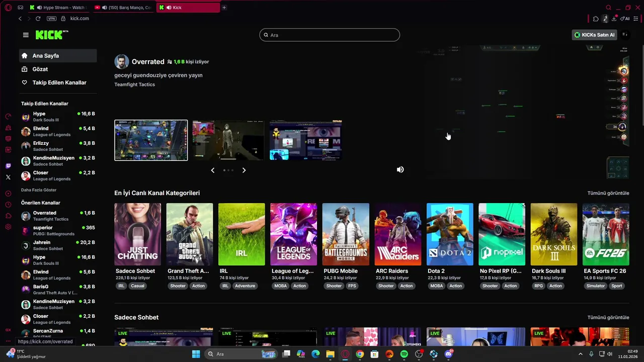Open the Windows Start button
This screenshot has width=644, height=362.
coord(196,354)
